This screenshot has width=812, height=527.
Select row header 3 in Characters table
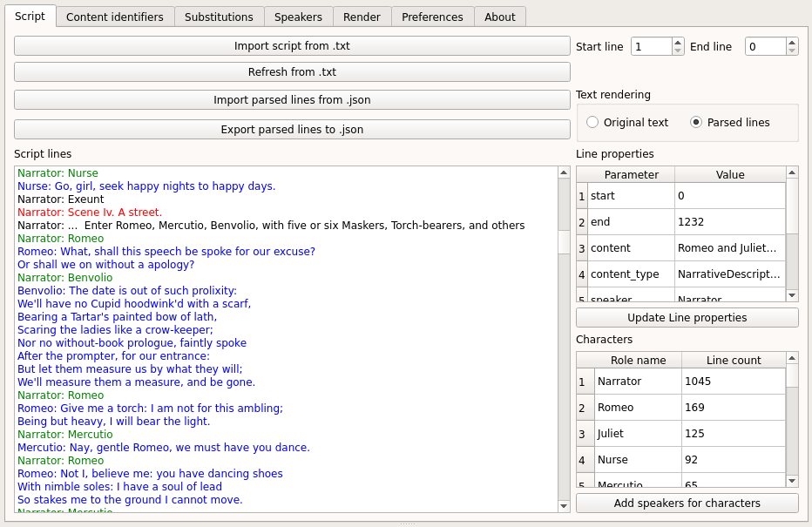tap(585, 434)
